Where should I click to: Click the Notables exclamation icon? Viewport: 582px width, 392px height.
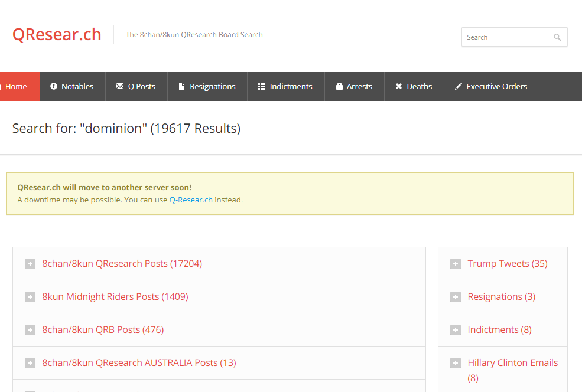pos(54,86)
